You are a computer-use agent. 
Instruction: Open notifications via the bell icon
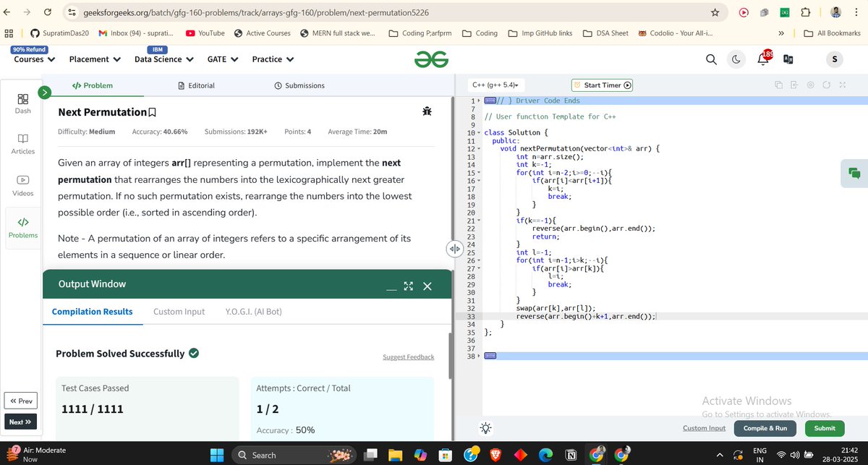[762, 59]
